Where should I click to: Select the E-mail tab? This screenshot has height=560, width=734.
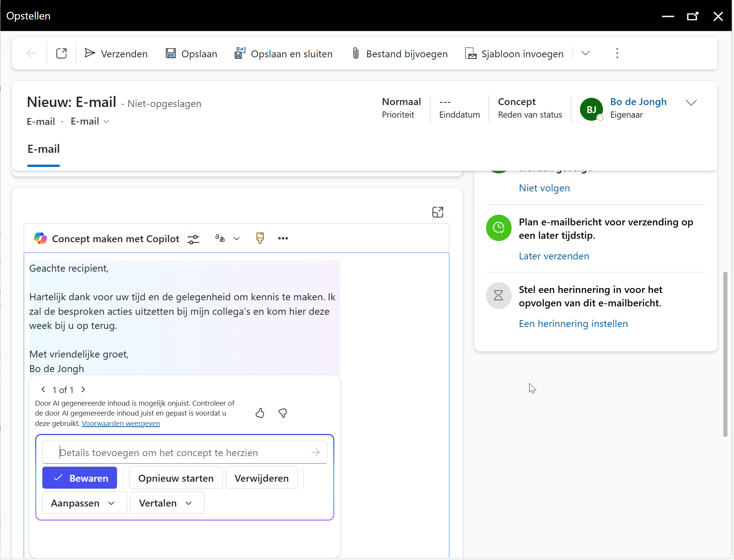click(x=44, y=149)
